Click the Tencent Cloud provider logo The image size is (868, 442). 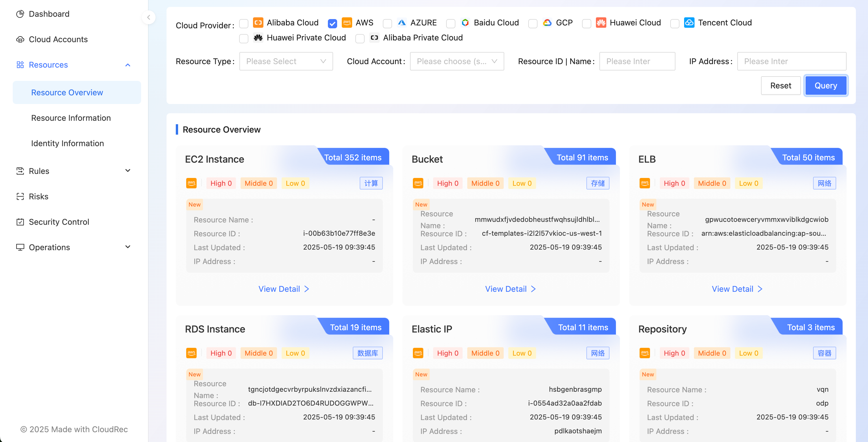click(x=689, y=22)
